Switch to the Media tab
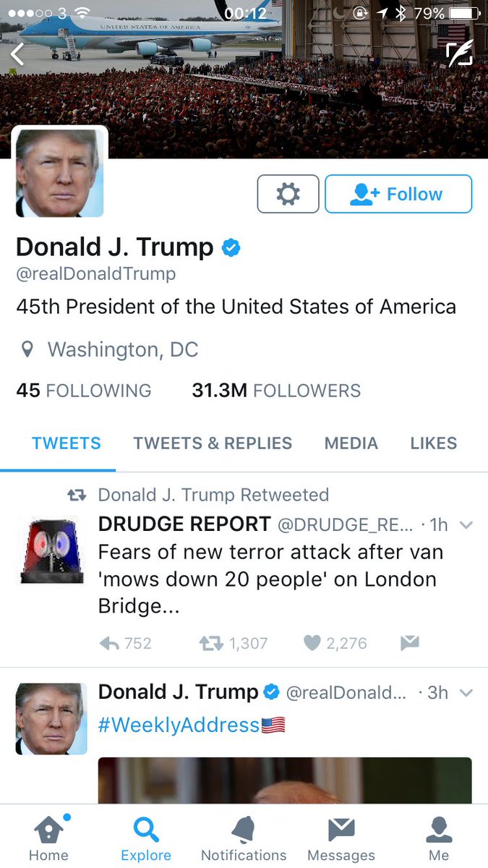The height and width of the screenshot is (868, 488). click(351, 443)
